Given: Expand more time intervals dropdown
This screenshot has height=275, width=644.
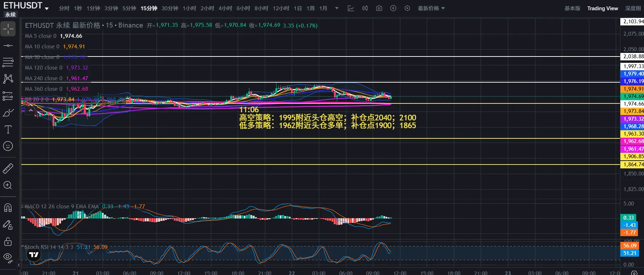Looking at the screenshot, I should (337, 8).
